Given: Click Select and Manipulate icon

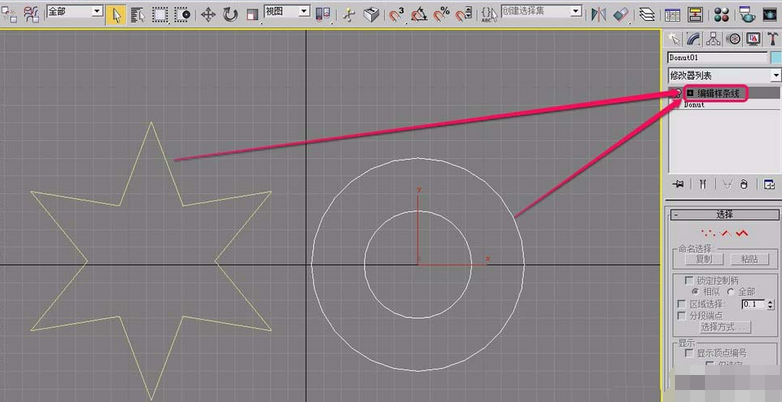Looking at the screenshot, I should [349, 15].
